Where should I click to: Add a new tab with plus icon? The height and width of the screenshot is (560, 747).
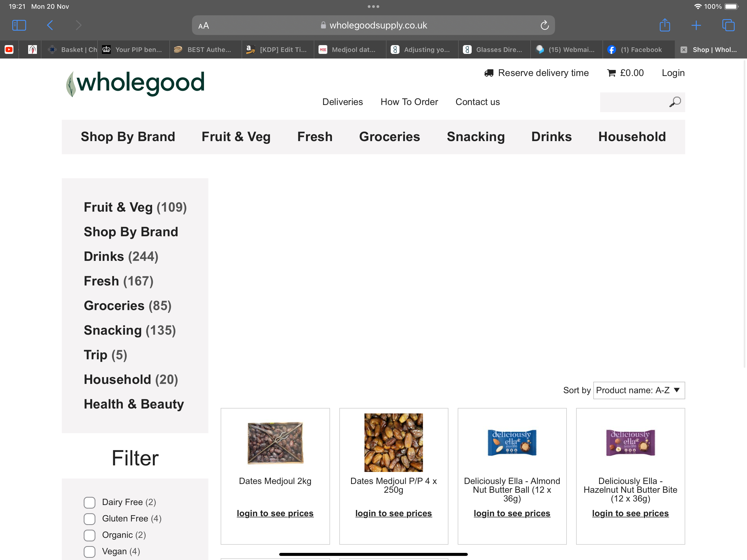696,25
